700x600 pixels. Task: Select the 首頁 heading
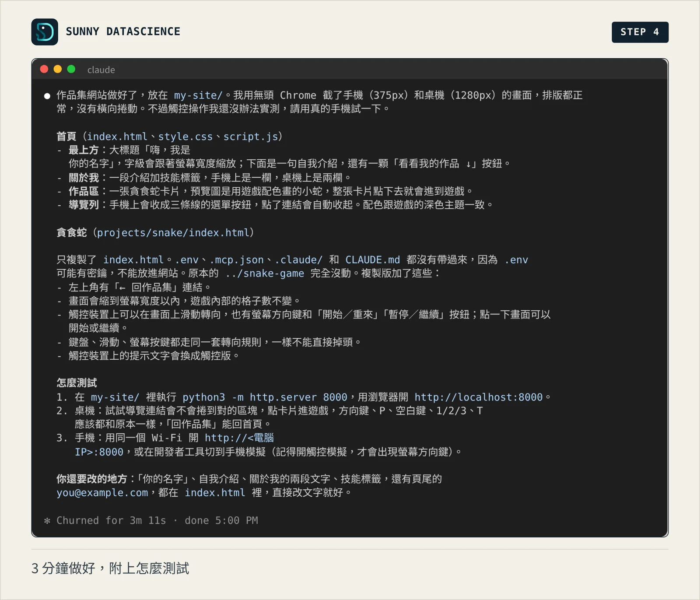66,137
